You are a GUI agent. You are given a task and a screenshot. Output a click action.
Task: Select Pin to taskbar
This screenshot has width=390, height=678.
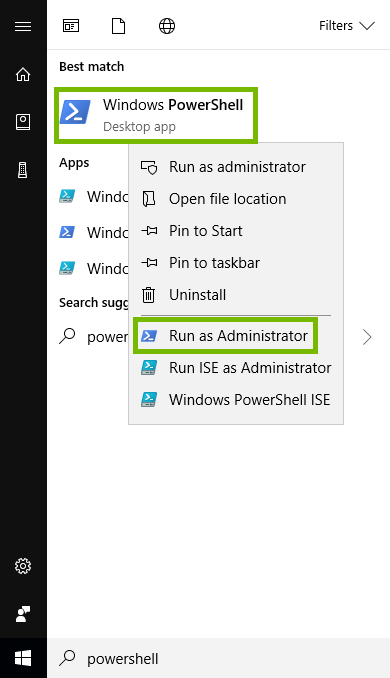[236, 263]
